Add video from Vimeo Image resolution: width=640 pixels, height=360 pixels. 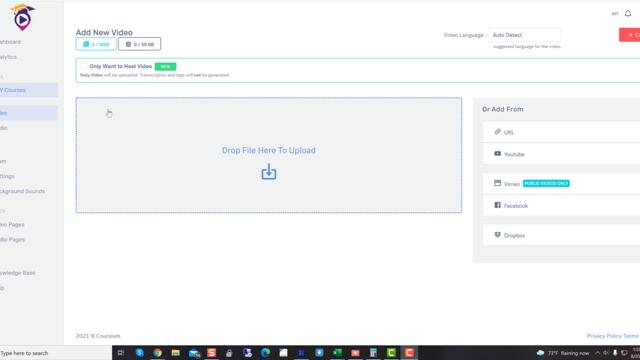tap(561, 184)
